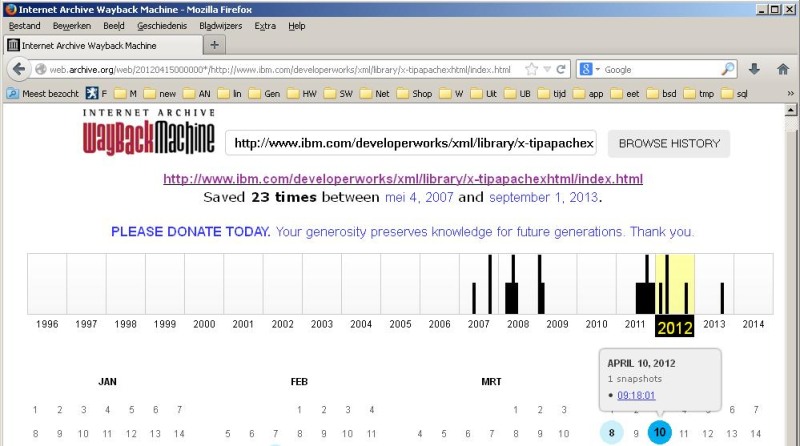Click the browser address bar URL
This screenshot has width=800, height=446.
click(280, 69)
